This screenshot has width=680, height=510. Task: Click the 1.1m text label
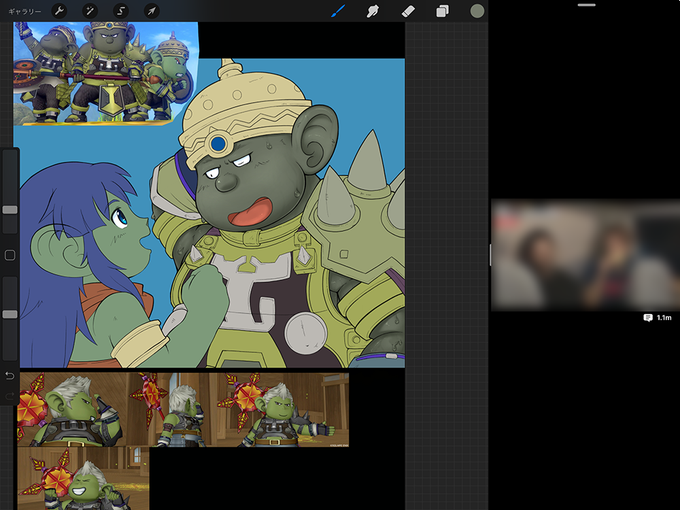pos(664,318)
